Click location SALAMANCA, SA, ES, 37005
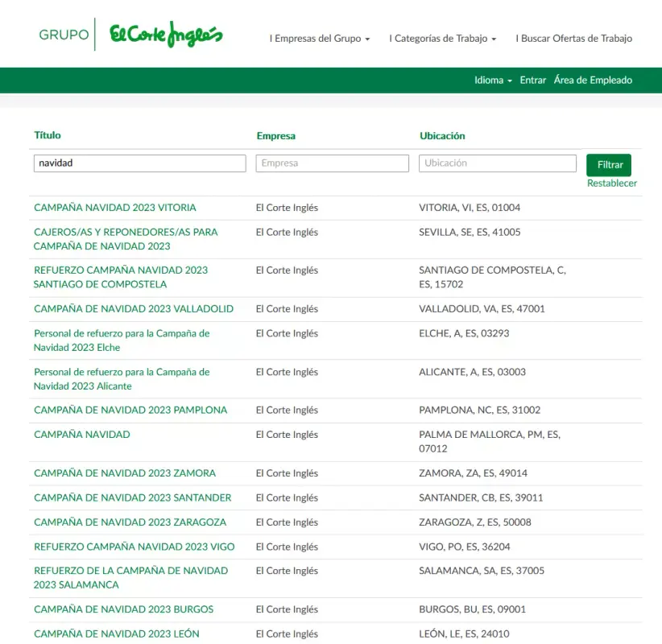This screenshot has height=644, width=662. [x=482, y=571]
